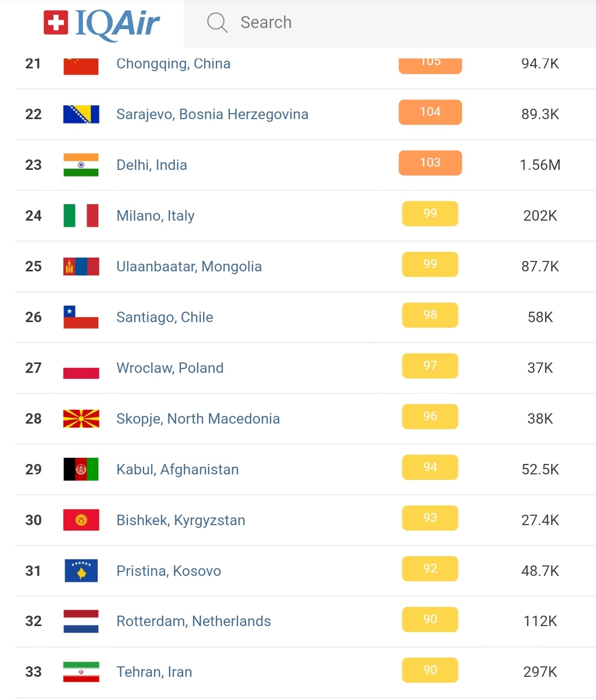Click the North Macedonia flag icon
The image size is (596, 700).
(x=81, y=419)
